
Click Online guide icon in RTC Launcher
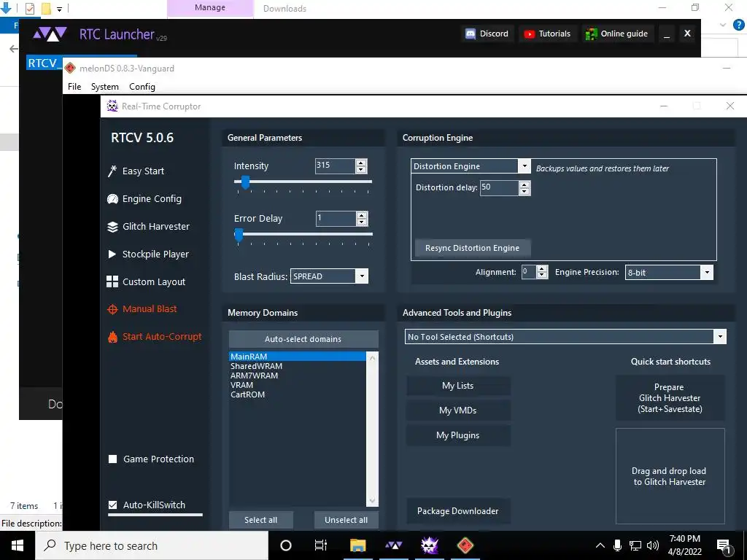591,34
